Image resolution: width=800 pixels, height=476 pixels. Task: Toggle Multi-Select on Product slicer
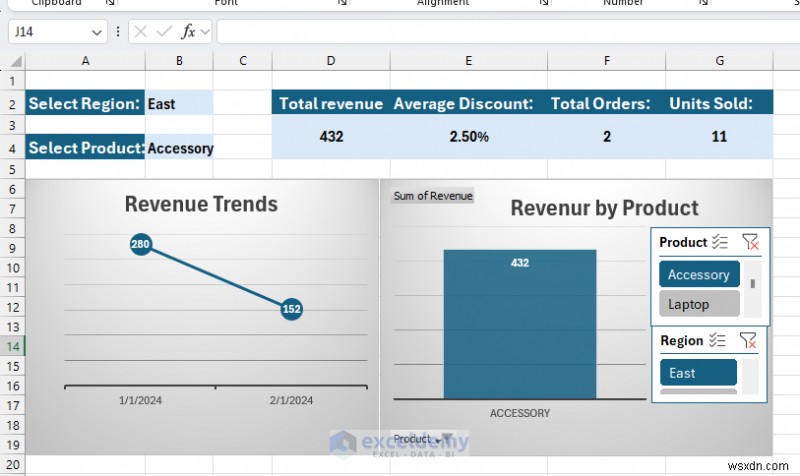tap(719, 242)
